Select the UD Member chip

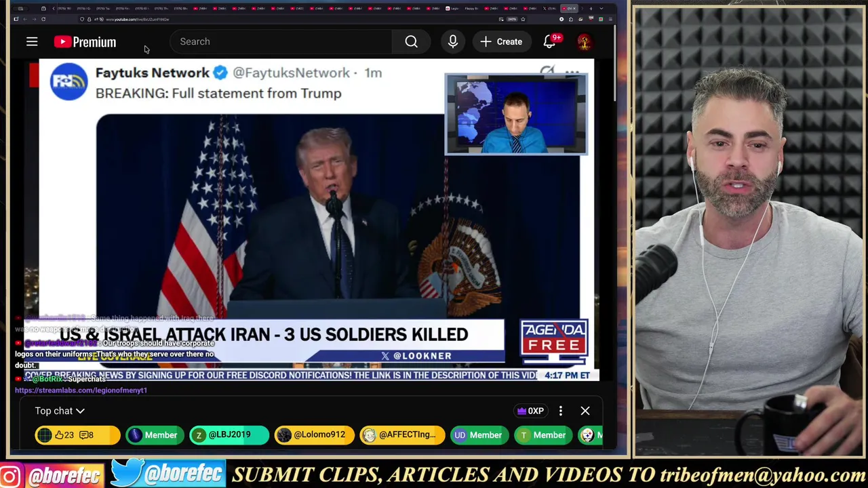coord(478,435)
